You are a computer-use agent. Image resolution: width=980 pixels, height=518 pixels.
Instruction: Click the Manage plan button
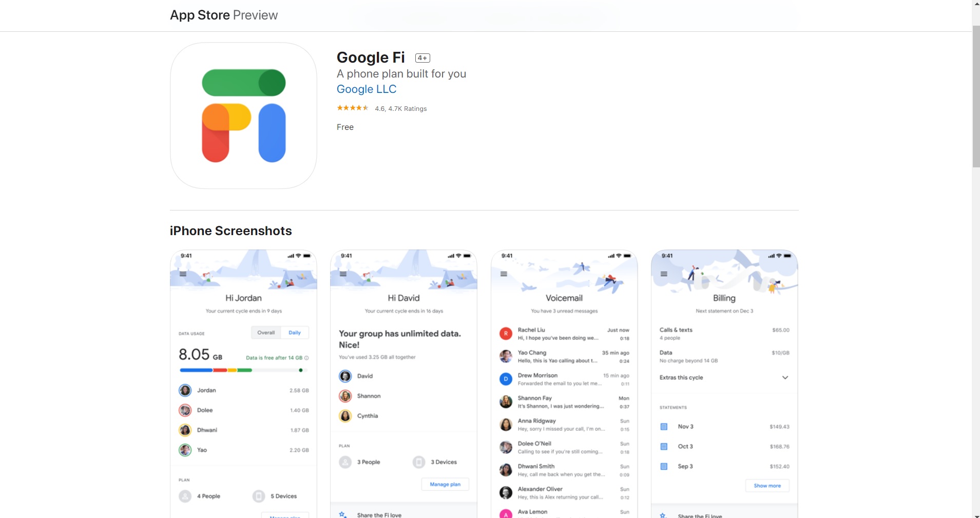click(445, 484)
